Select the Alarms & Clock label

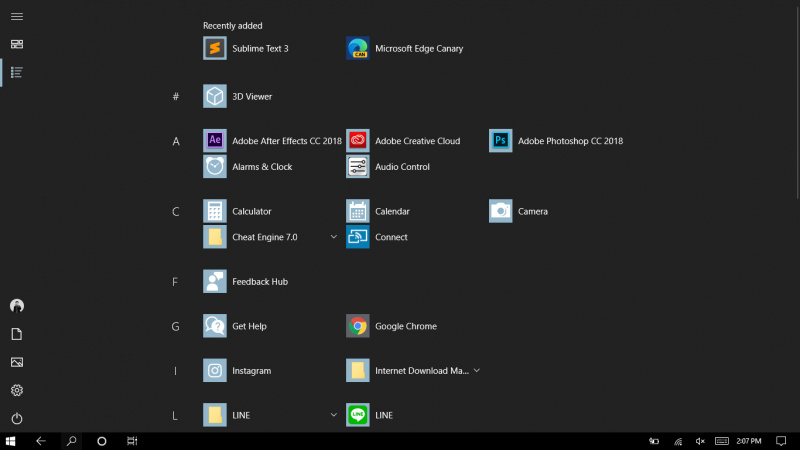[262, 167]
